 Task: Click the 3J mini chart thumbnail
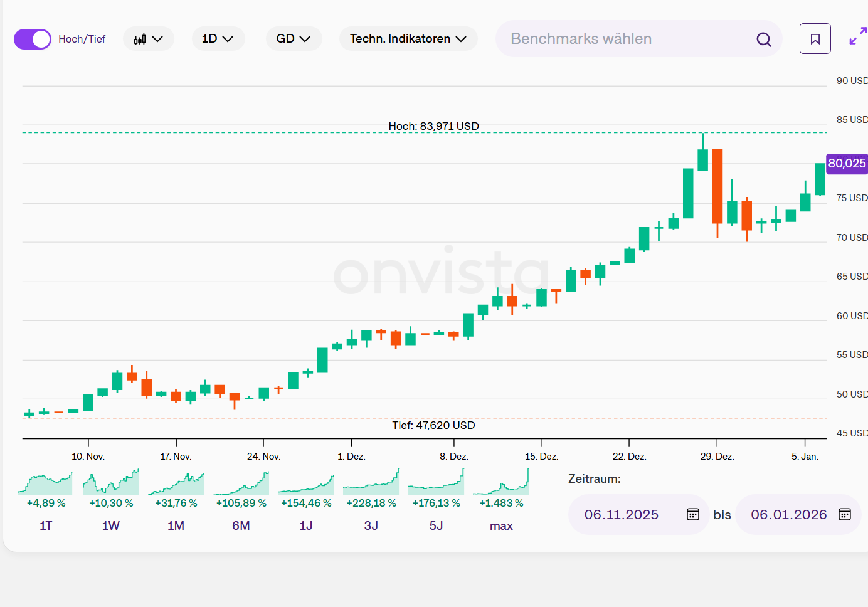(371, 483)
